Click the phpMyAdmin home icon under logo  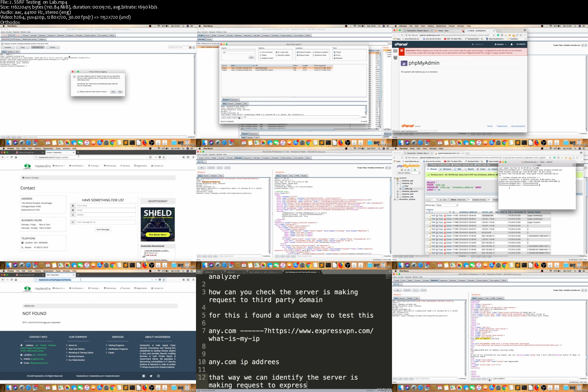[x=401, y=170]
